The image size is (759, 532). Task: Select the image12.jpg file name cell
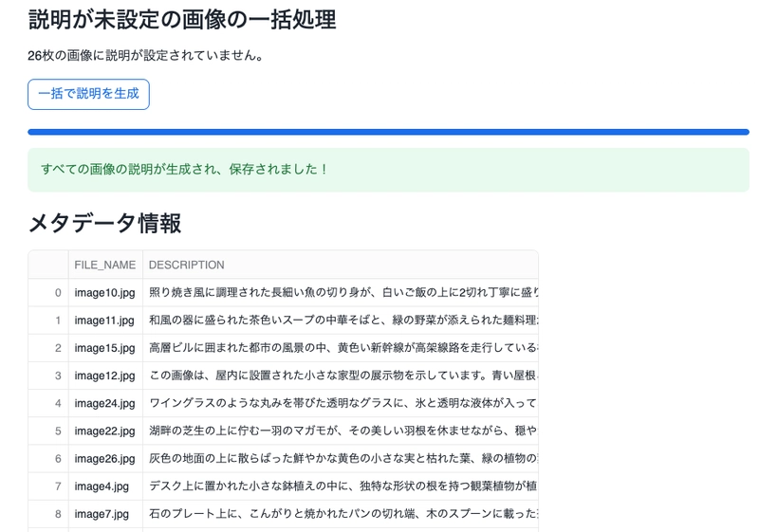(x=105, y=376)
